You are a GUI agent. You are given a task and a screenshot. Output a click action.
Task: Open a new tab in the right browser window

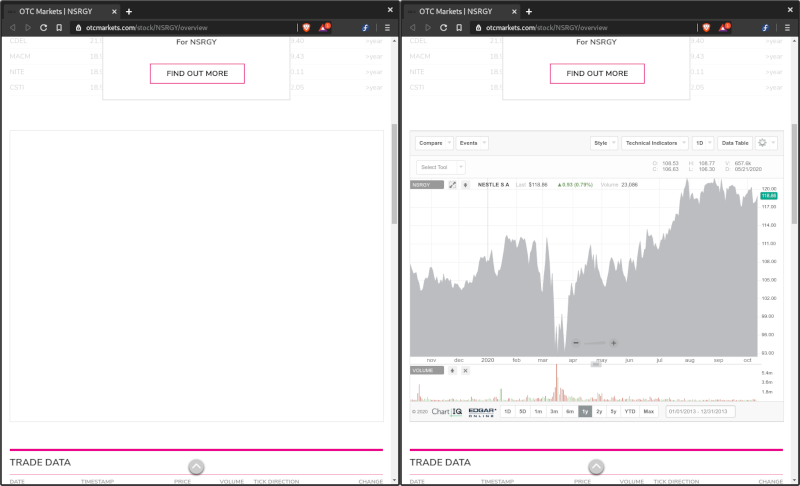pos(529,11)
